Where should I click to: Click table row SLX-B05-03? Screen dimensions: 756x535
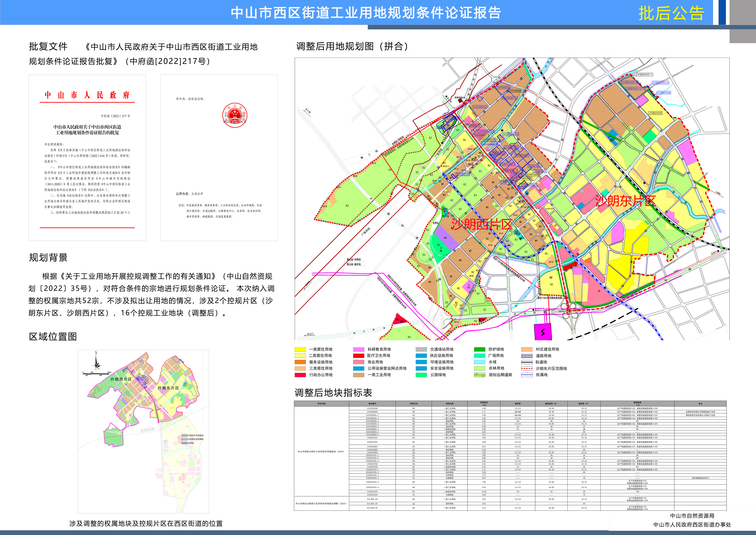[538, 508]
